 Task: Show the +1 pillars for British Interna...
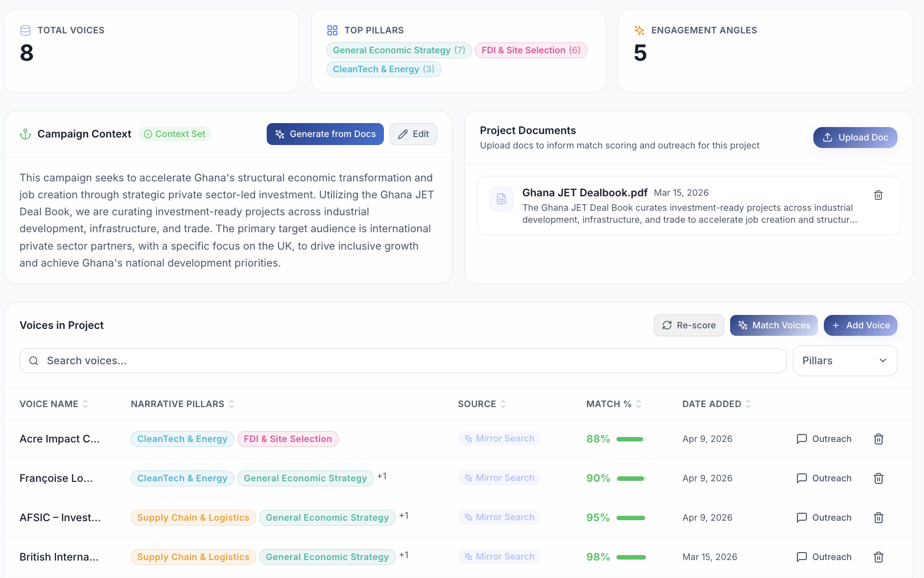coord(404,555)
